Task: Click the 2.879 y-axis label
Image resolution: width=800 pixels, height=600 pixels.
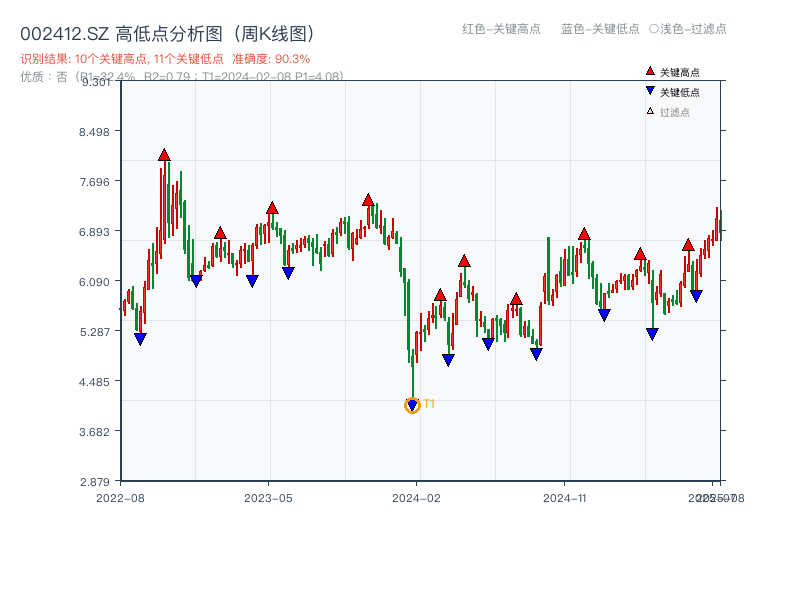Action: (94, 482)
